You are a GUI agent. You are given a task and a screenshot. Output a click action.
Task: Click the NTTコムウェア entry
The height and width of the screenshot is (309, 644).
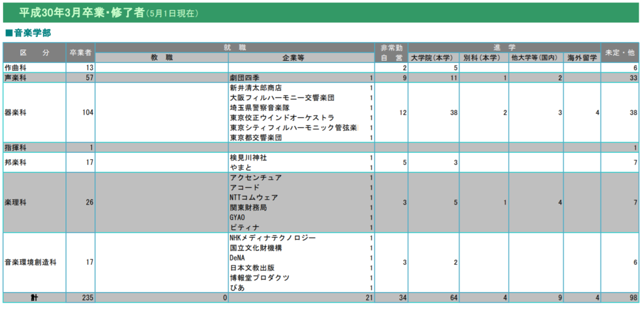254,198
